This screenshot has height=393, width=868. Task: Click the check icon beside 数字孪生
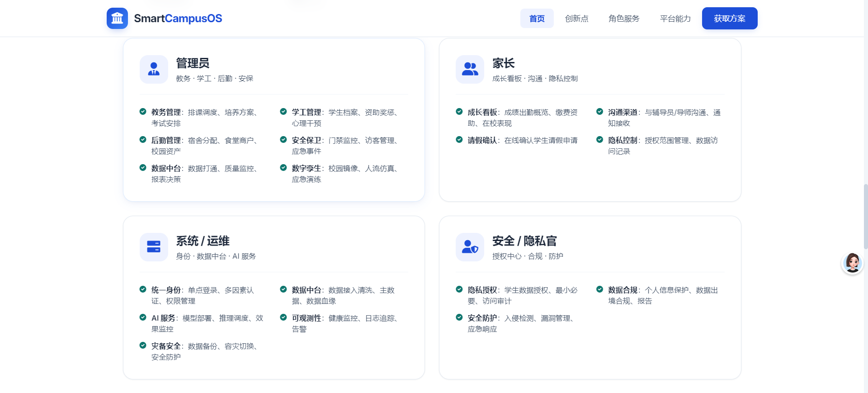tap(283, 168)
